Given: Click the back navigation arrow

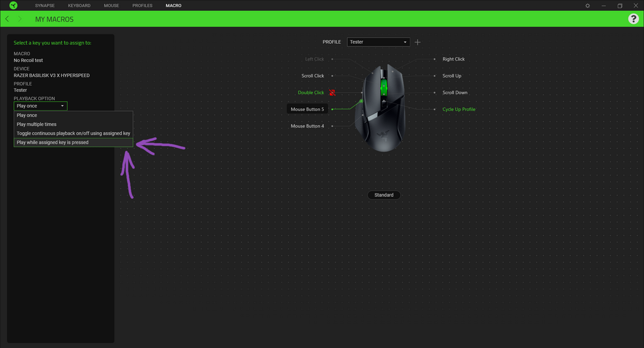Looking at the screenshot, I should click(7, 19).
